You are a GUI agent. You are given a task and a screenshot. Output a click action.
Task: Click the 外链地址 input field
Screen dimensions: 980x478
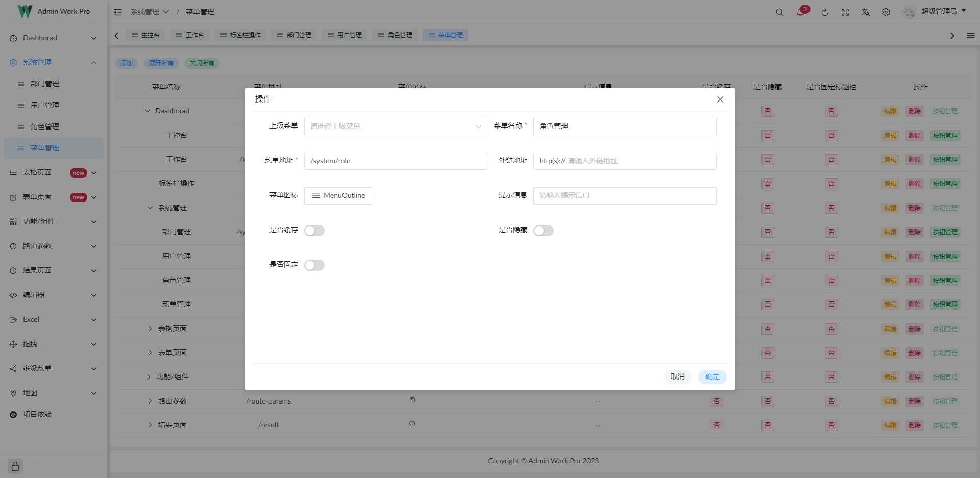coord(624,161)
